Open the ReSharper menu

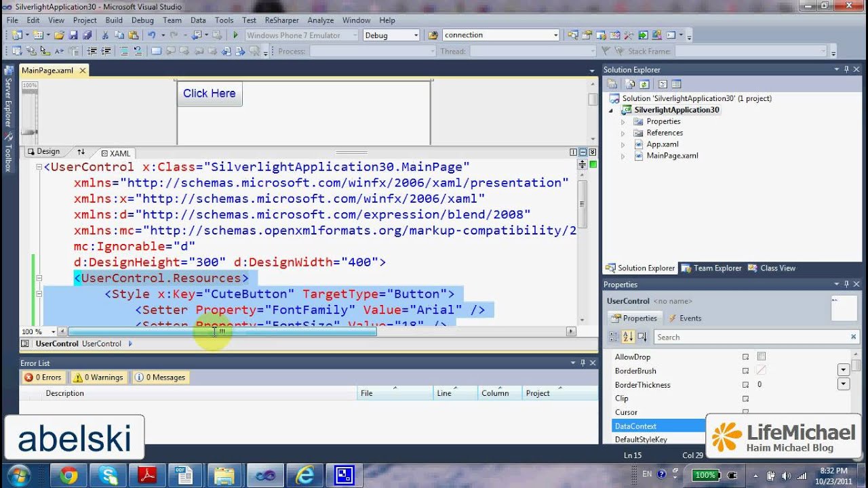(x=282, y=20)
